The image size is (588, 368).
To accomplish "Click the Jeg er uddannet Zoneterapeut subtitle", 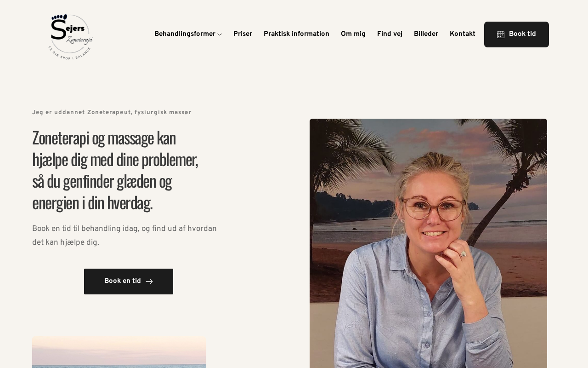I will [112, 113].
